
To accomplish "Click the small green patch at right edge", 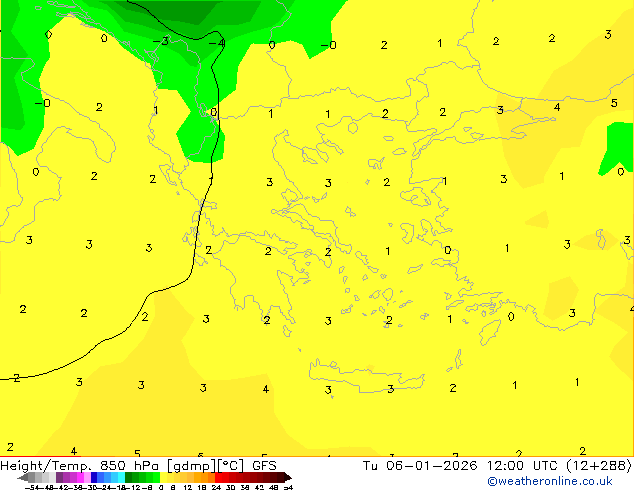I will click(x=618, y=147).
